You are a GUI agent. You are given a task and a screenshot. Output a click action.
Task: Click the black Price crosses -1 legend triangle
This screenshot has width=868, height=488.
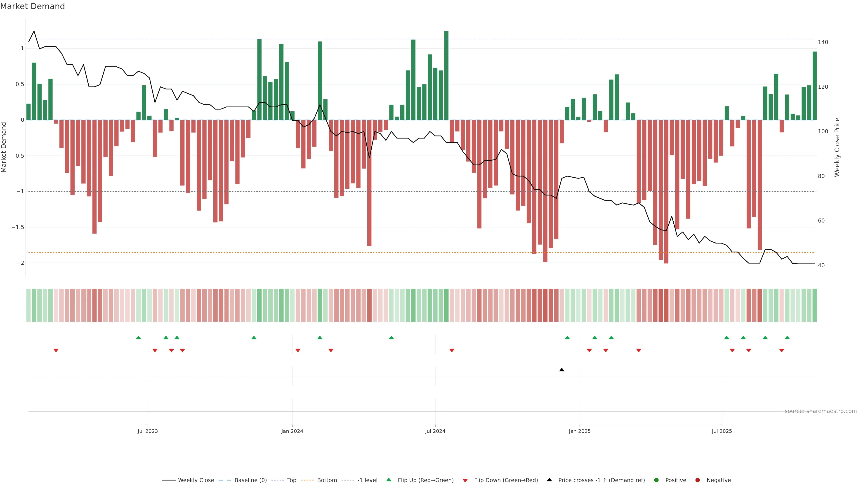click(x=549, y=480)
